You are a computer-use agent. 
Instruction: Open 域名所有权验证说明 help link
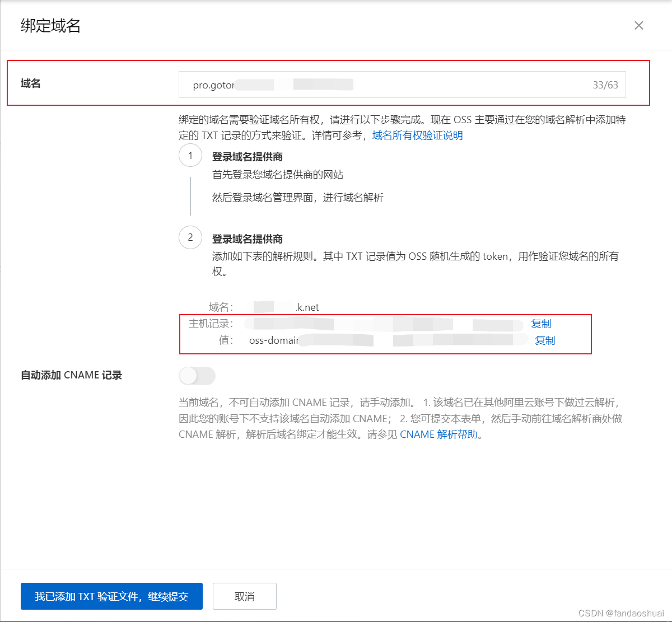(x=417, y=135)
